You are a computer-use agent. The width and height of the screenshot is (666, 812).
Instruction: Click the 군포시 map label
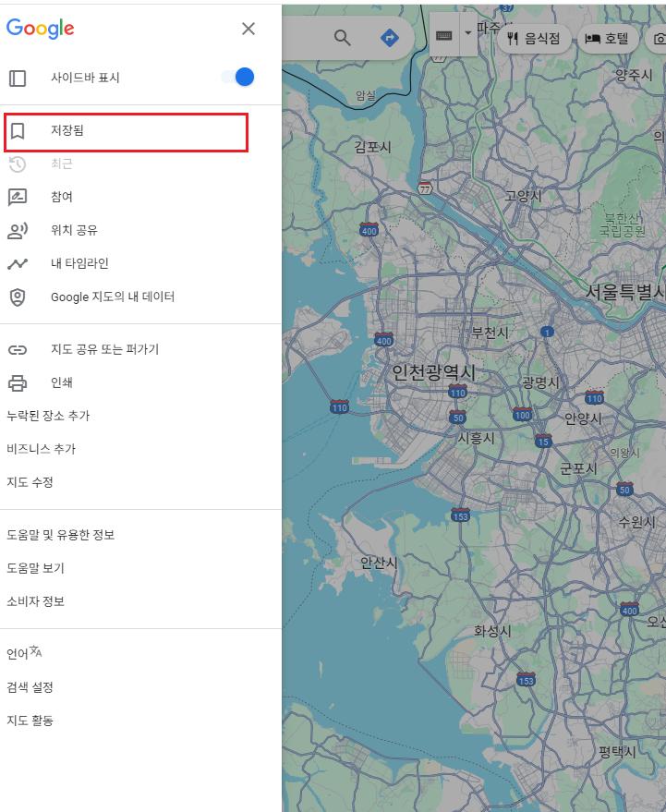(x=578, y=468)
